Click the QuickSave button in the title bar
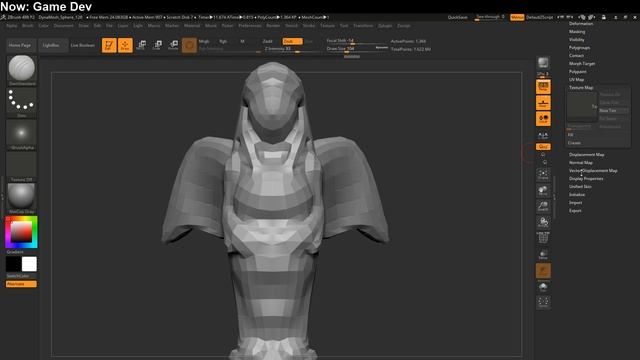Screen dimensions: 640x360 tap(458, 17)
